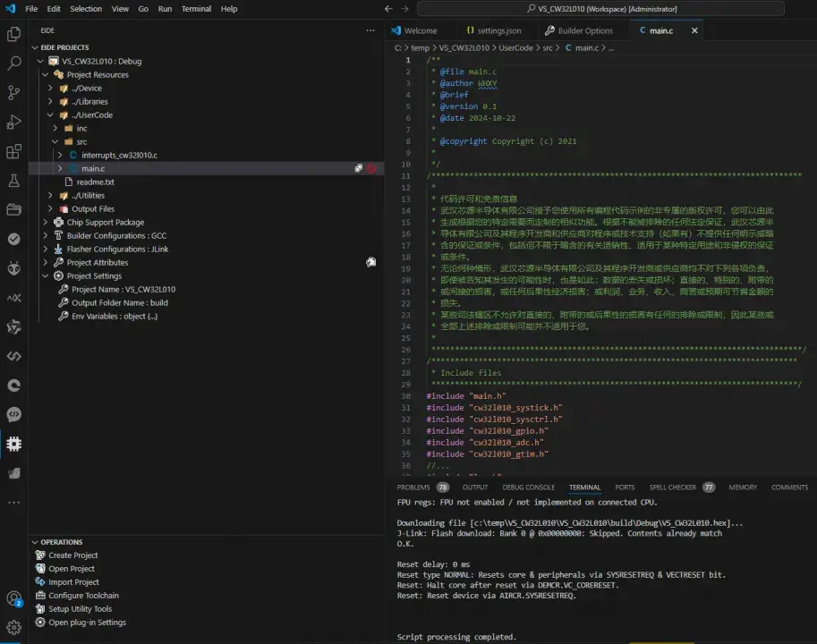Collapse the Project Resources node

click(46, 74)
